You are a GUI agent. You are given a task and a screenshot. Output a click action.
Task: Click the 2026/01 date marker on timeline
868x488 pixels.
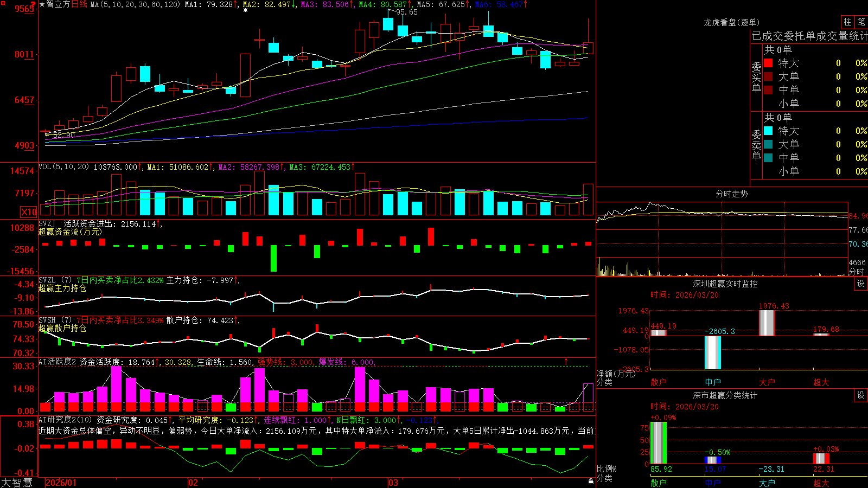(61, 483)
